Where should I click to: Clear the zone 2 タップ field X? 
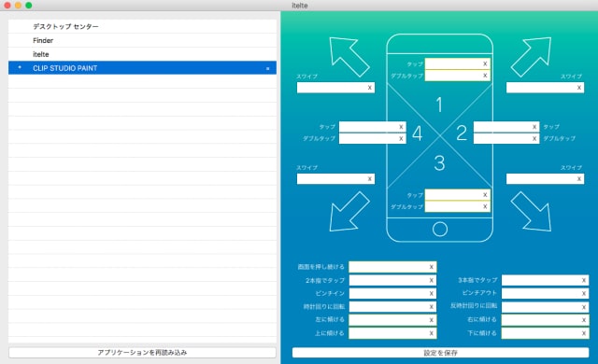pos(534,127)
